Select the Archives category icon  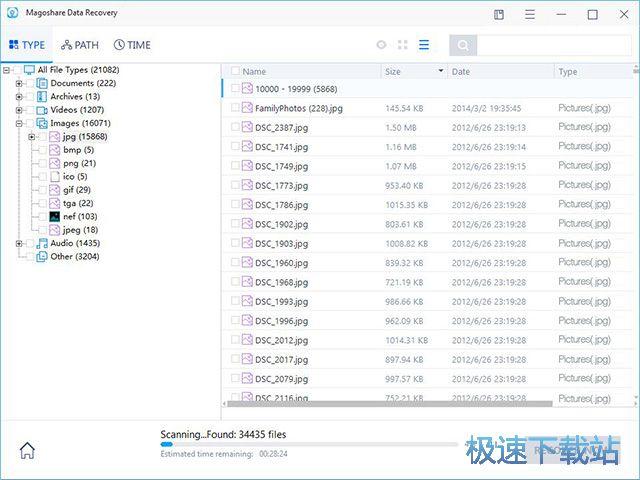[42, 97]
